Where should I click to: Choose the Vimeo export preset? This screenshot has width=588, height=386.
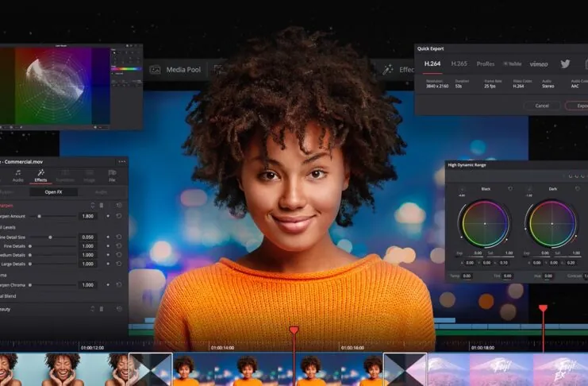click(539, 64)
